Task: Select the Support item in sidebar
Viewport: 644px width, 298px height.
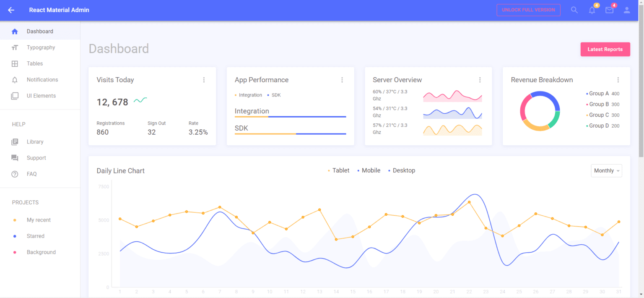Action: [x=36, y=158]
